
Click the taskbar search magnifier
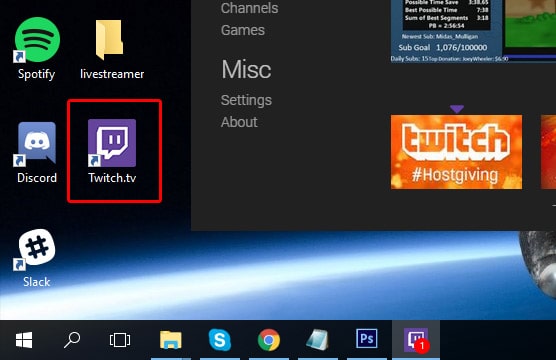coord(72,340)
